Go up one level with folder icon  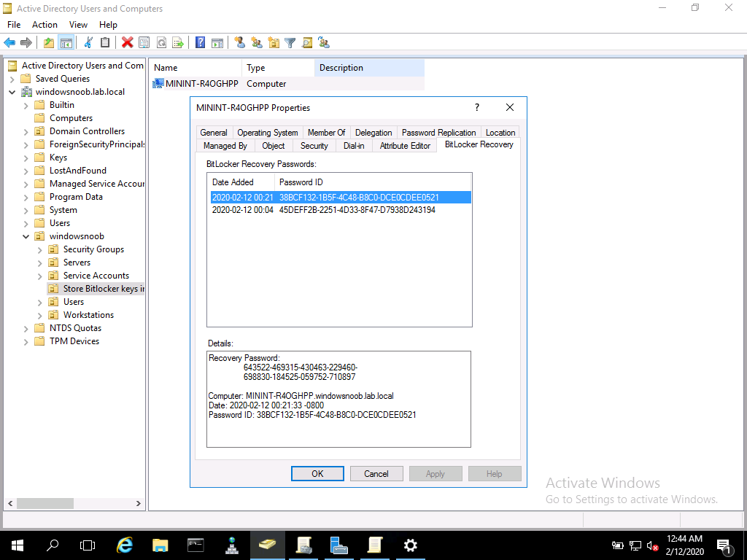[49, 42]
